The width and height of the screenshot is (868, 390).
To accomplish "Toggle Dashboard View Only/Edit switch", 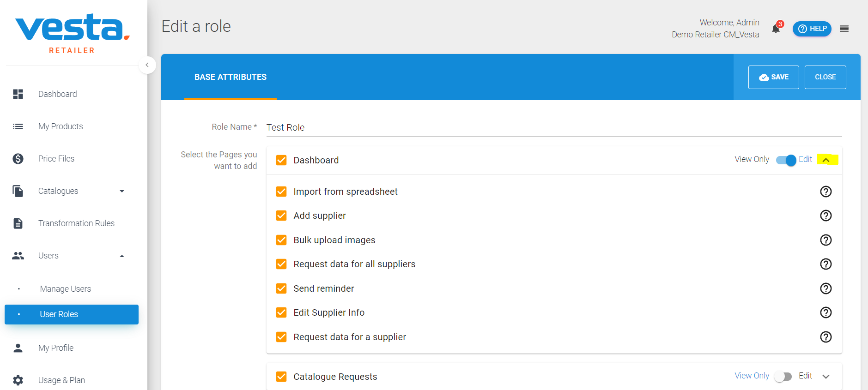I will [786, 160].
